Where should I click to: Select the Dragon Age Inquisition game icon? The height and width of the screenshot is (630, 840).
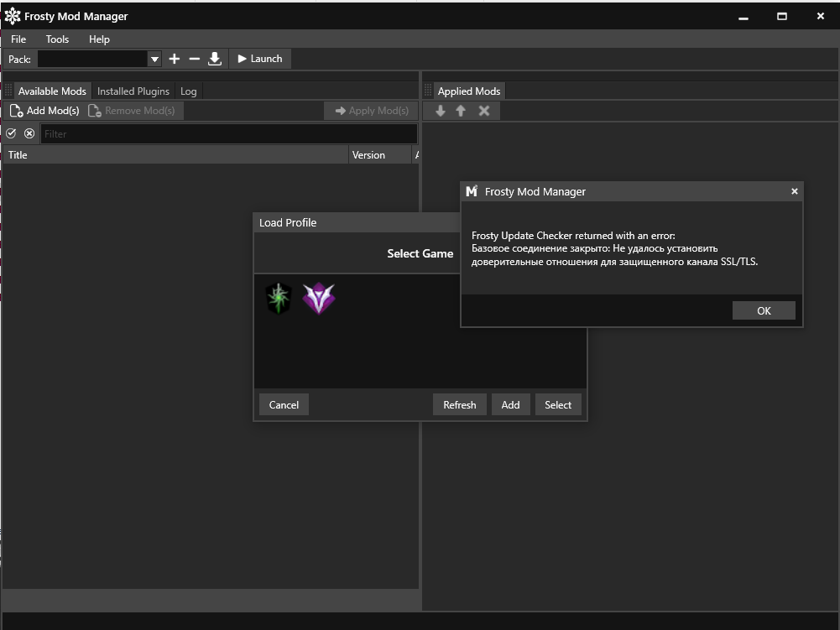279,299
